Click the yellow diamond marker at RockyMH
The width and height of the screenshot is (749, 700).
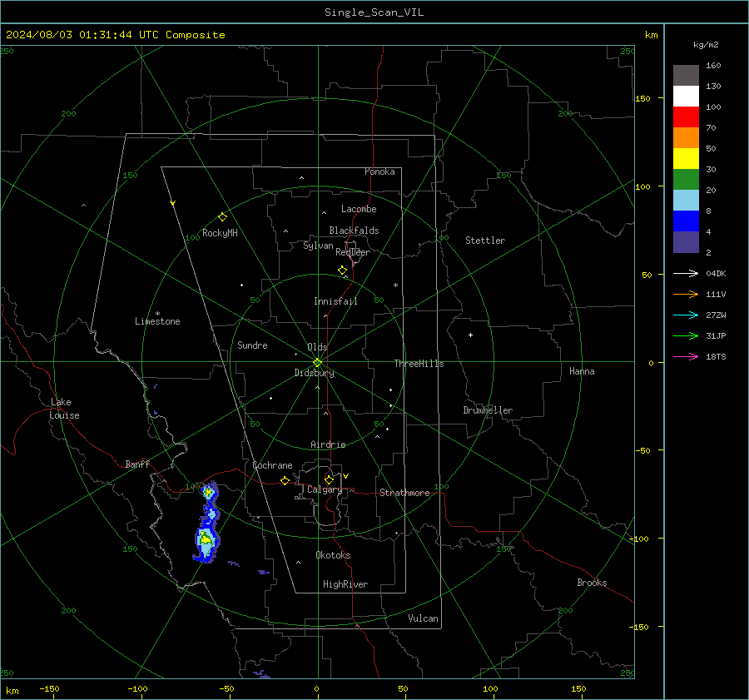point(222,217)
